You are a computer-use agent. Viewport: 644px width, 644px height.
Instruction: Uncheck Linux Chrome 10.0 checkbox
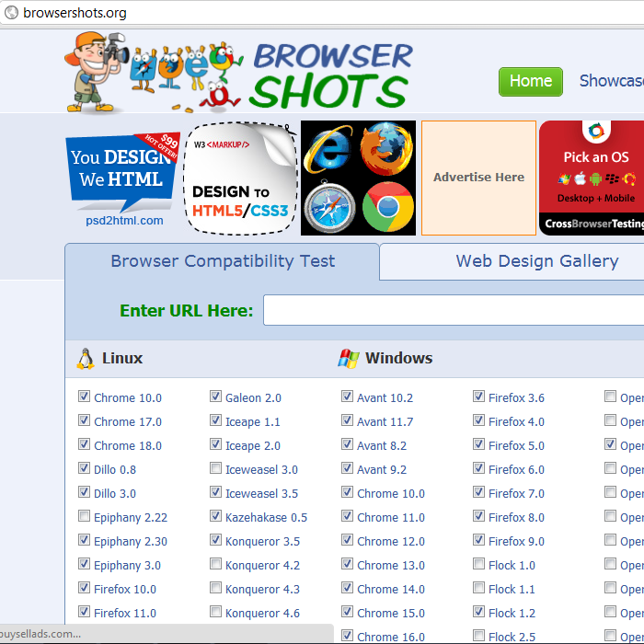tap(85, 397)
